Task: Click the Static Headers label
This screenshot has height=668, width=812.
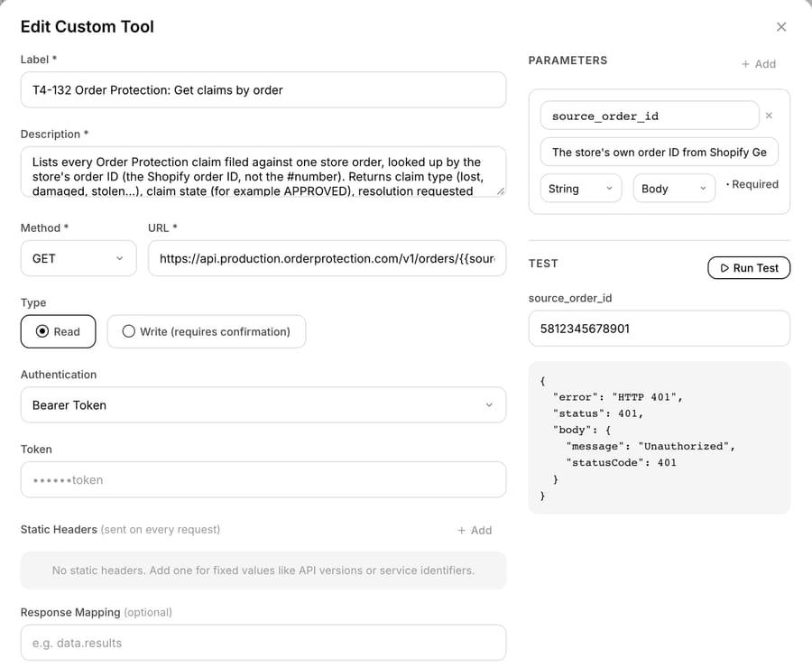Action: click(59, 530)
